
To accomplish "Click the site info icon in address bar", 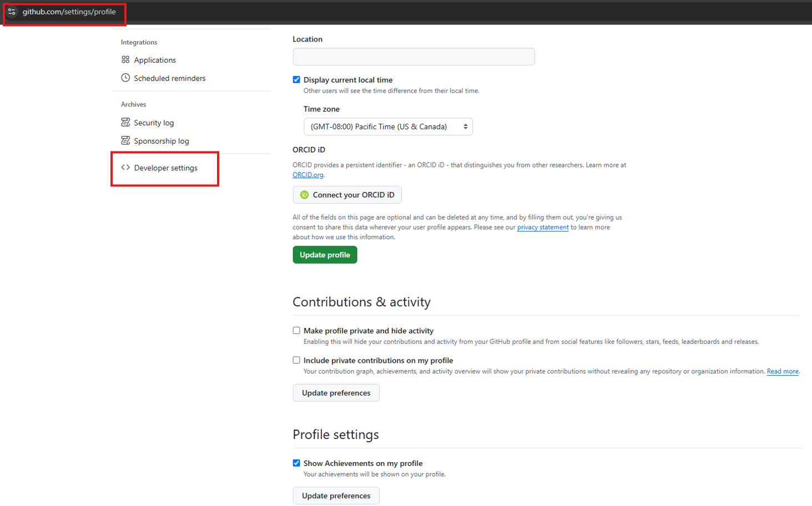I will coord(12,12).
